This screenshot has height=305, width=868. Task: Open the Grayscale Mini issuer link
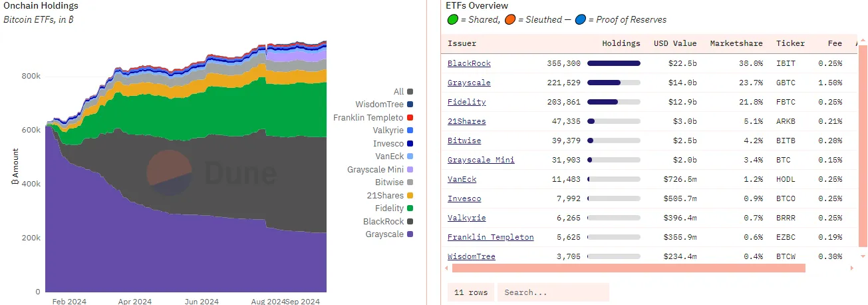481,160
